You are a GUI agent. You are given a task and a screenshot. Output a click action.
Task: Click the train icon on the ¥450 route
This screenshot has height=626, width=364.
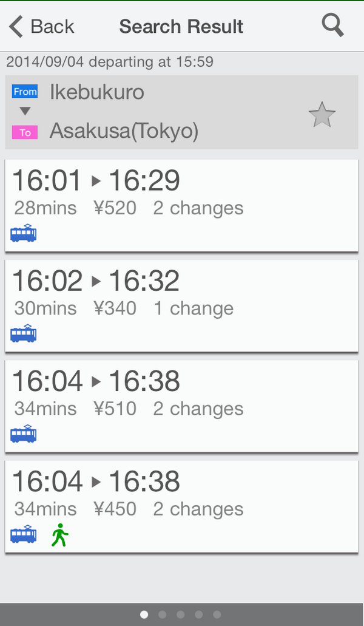(23, 534)
